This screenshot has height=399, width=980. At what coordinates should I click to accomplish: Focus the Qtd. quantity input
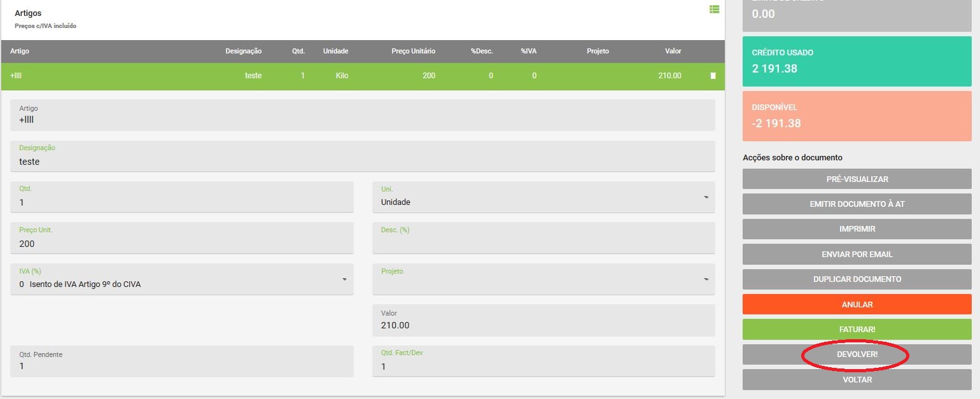(181, 202)
